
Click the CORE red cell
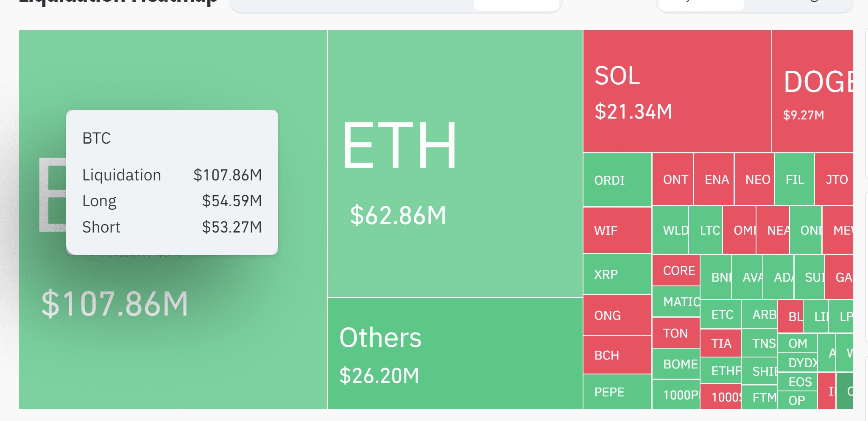coord(676,270)
